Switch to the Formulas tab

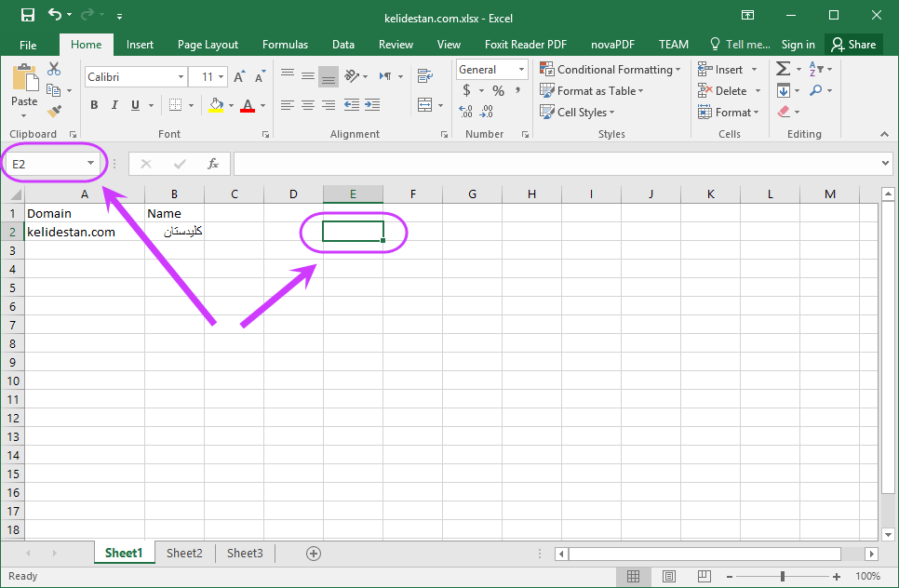(285, 45)
